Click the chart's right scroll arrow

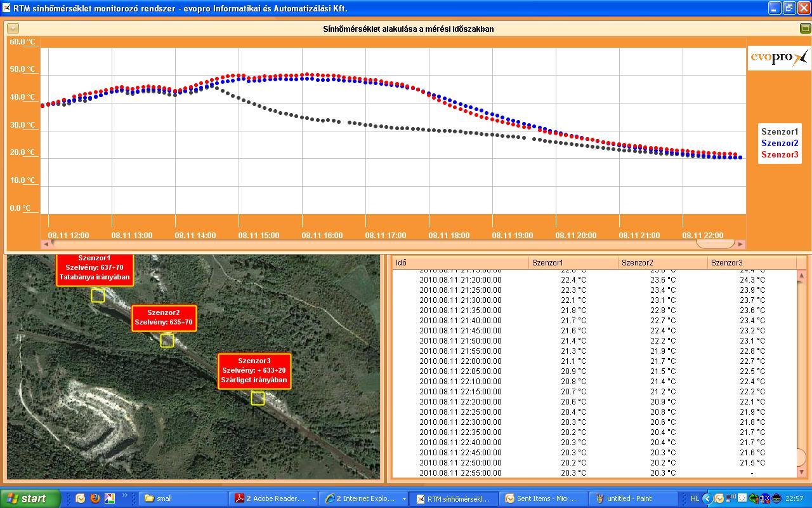(741, 244)
